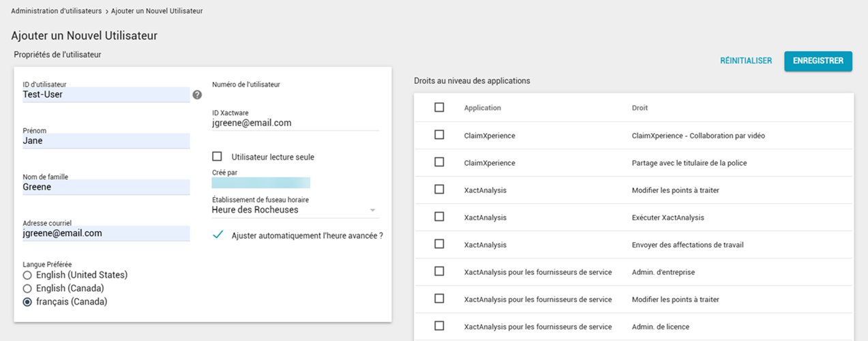Toggle the Ajuster automatiquement l'heure avancée checkmark
The height and width of the screenshot is (341, 868).
click(218, 235)
